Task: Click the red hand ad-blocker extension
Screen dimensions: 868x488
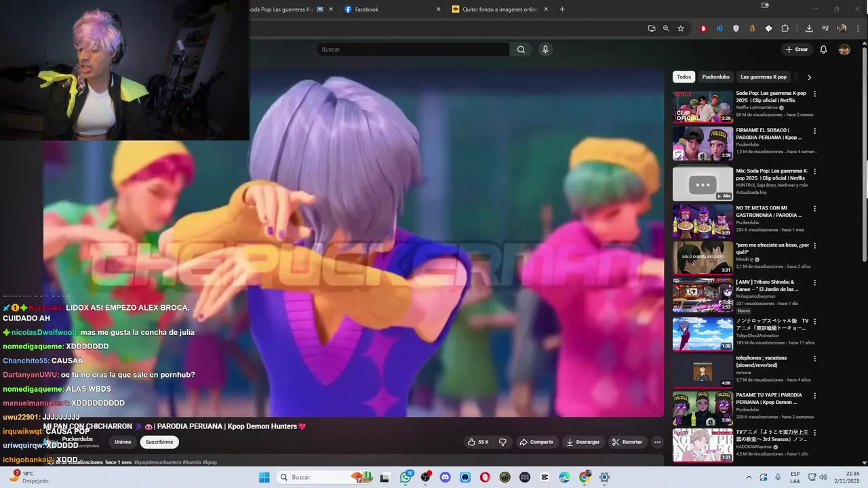Action: tap(703, 28)
